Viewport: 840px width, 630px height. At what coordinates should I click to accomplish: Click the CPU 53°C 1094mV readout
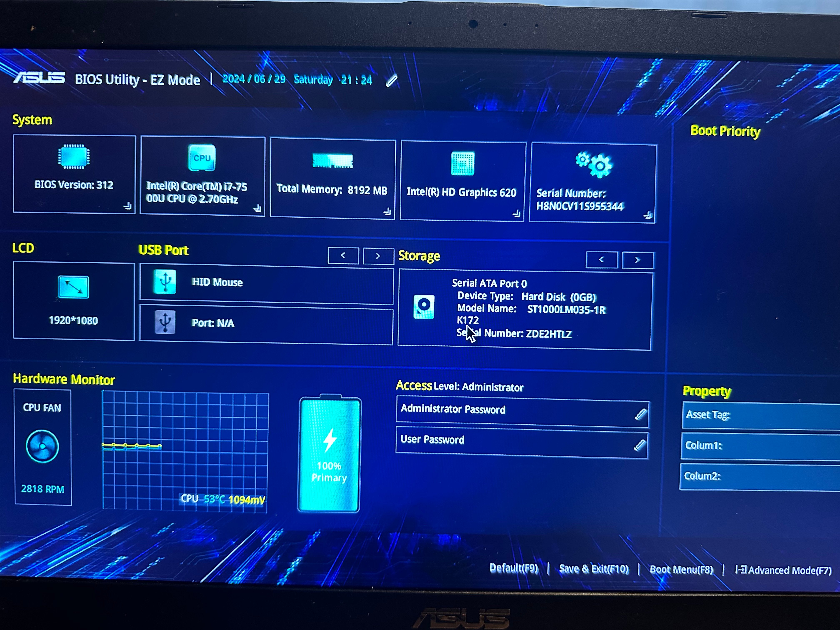click(222, 499)
